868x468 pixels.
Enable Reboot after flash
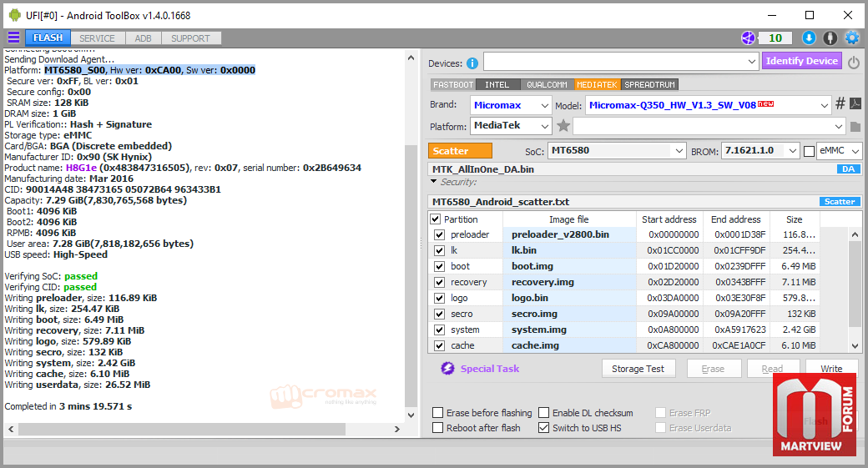(x=438, y=428)
